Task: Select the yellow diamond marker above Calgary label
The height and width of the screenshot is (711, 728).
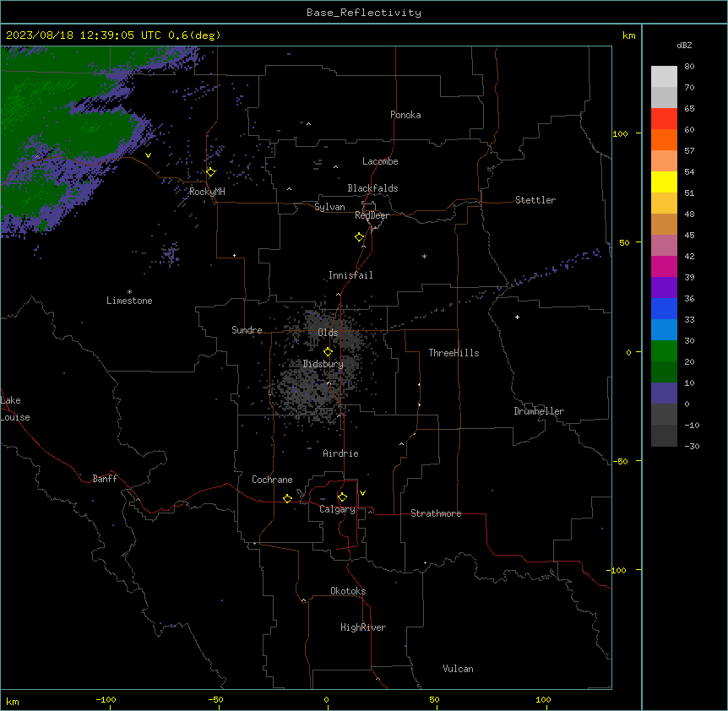Action: [342, 497]
